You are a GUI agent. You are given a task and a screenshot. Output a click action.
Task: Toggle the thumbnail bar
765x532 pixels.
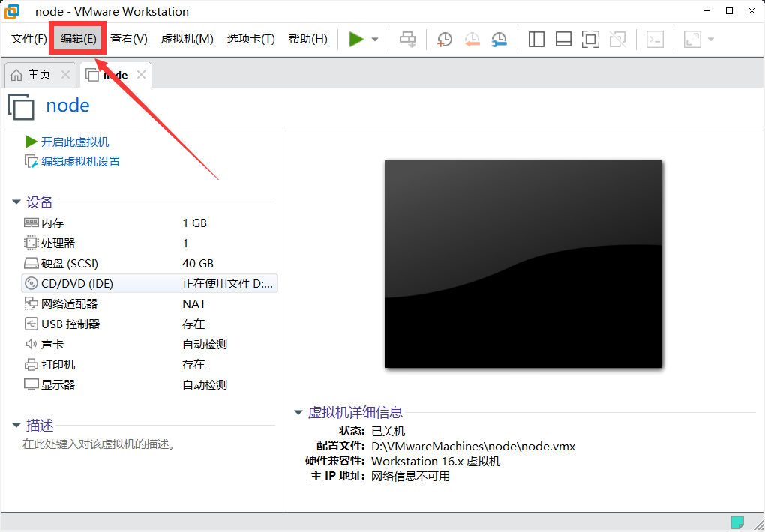point(563,39)
